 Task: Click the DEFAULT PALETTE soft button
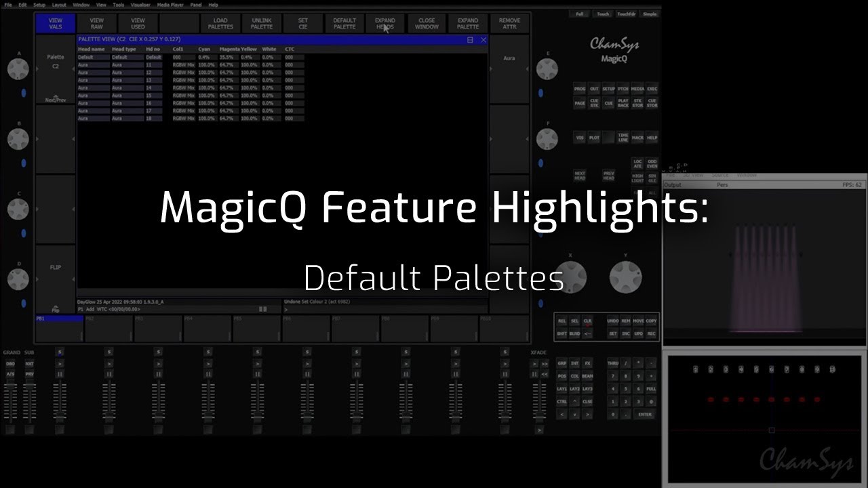tap(344, 24)
